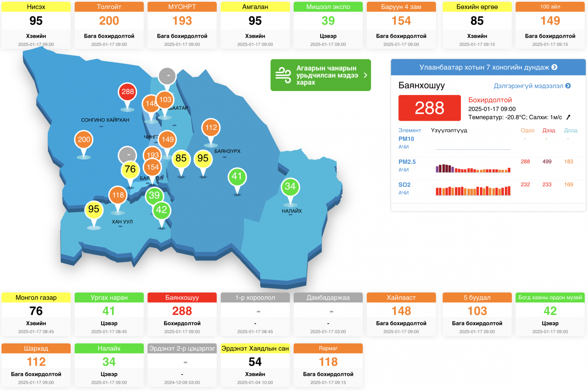Image resolution: width=588 pixels, height=391 pixels.
Task: Click the БАЯНЗҮРХ district label
Action: [x=227, y=151]
